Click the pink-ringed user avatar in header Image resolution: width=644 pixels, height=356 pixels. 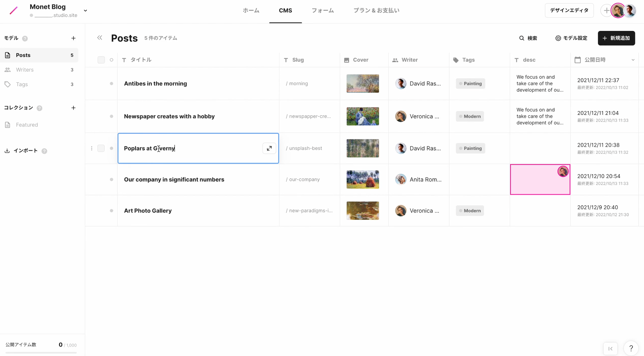tap(618, 11)
